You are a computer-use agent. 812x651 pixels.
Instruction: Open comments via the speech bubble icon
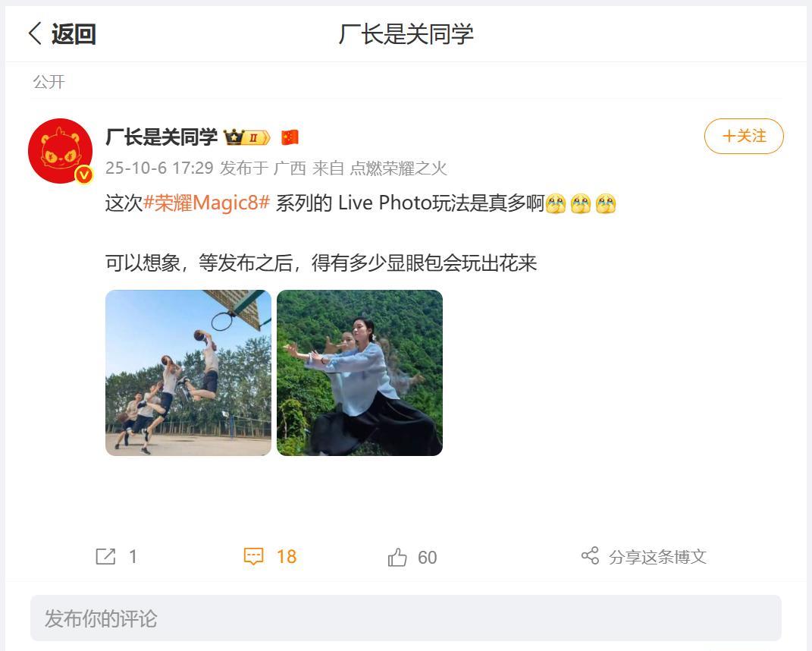pyautogui.click(x=253, y=557)
